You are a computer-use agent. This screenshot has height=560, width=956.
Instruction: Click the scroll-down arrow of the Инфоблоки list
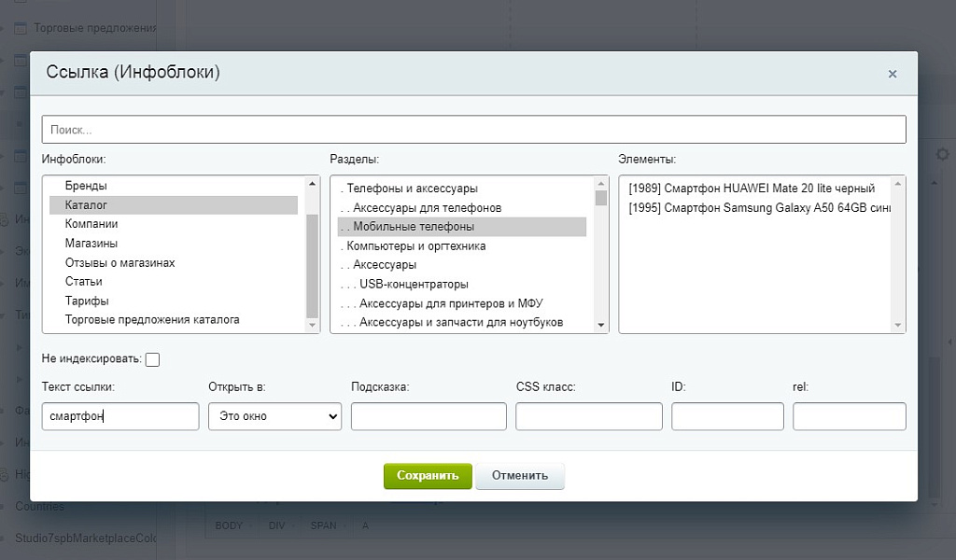(310, 325)
